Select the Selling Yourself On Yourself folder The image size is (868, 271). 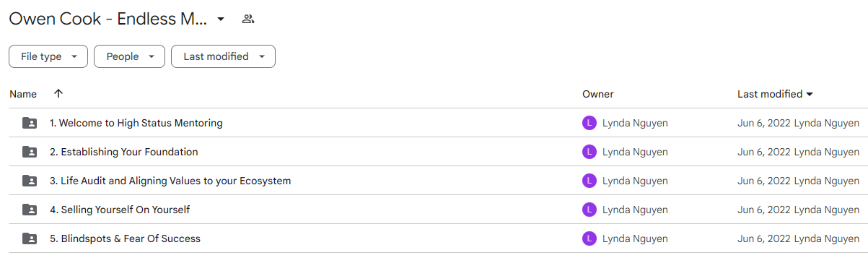[120, 210]
